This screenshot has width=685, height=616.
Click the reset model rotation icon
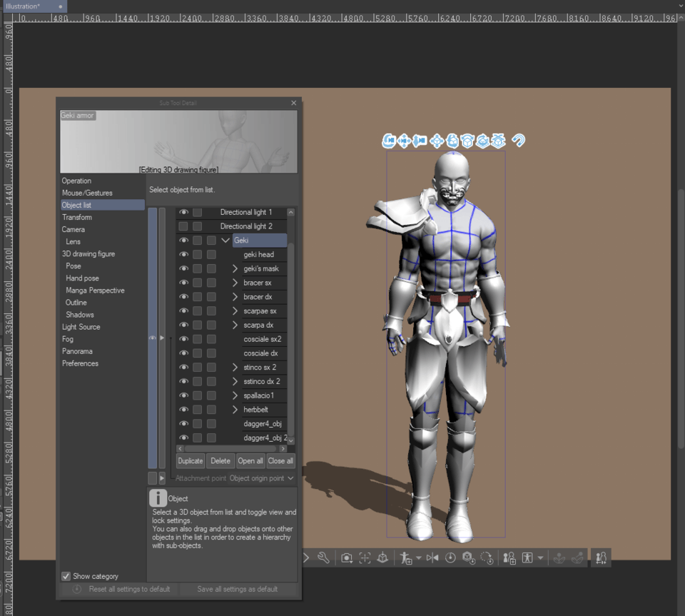(486, 558)
